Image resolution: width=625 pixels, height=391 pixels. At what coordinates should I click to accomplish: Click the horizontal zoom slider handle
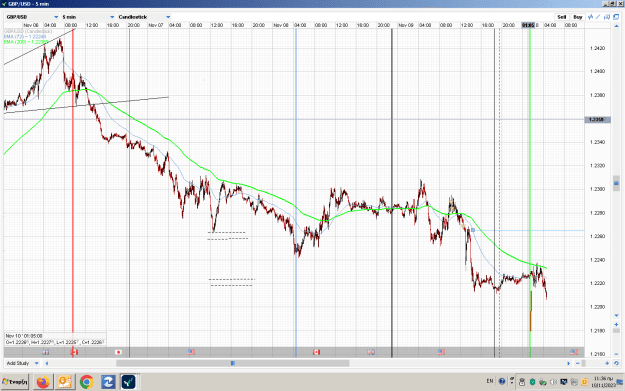point(584,363)
